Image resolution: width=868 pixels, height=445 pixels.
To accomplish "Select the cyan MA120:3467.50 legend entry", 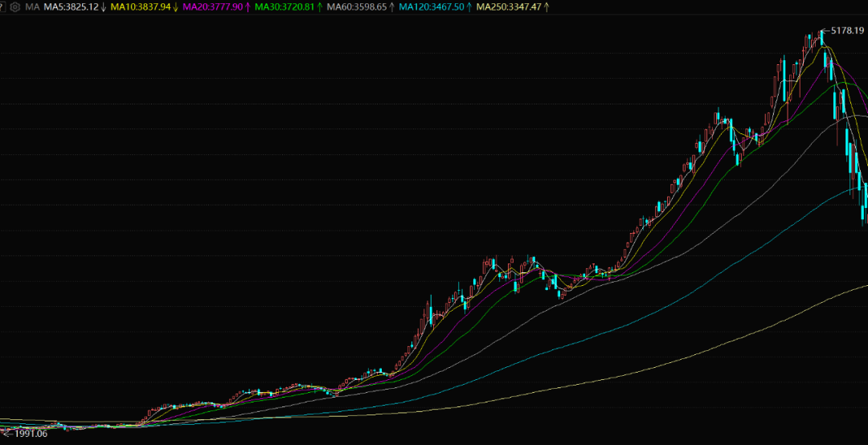I will [x=432, y=7].
